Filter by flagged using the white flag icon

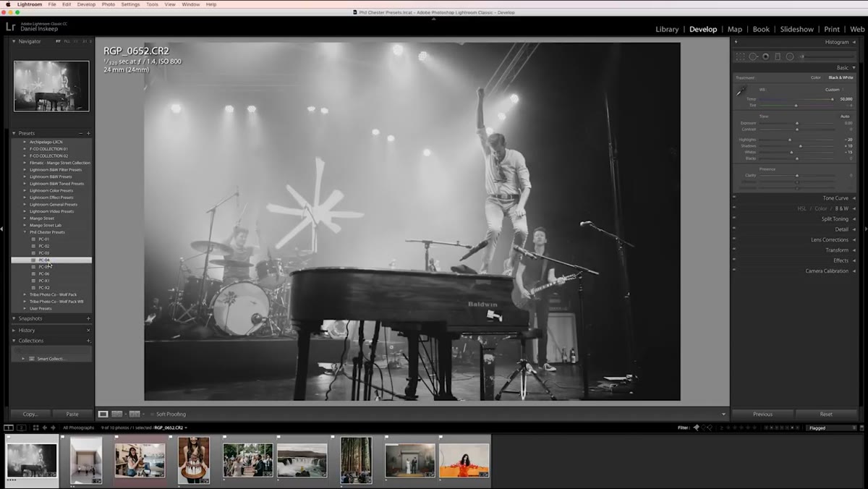[697, 428]
